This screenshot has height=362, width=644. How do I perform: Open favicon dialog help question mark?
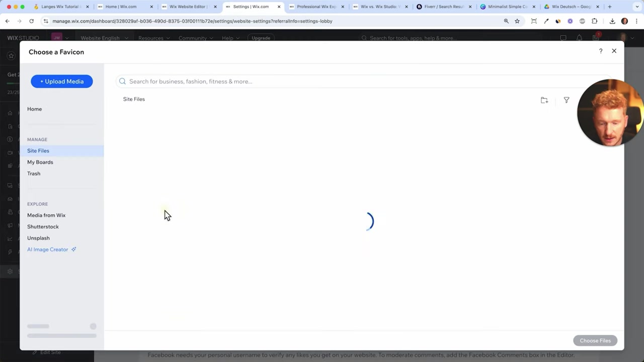coord(601,51)
